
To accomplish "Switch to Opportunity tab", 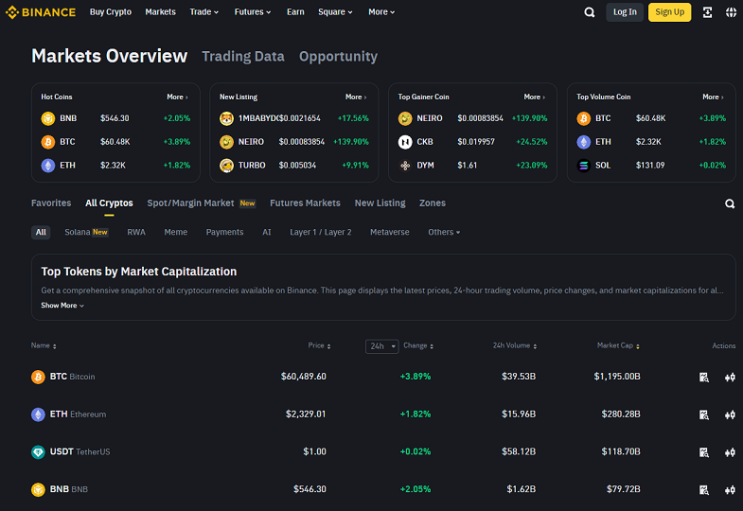I will 338,56.
